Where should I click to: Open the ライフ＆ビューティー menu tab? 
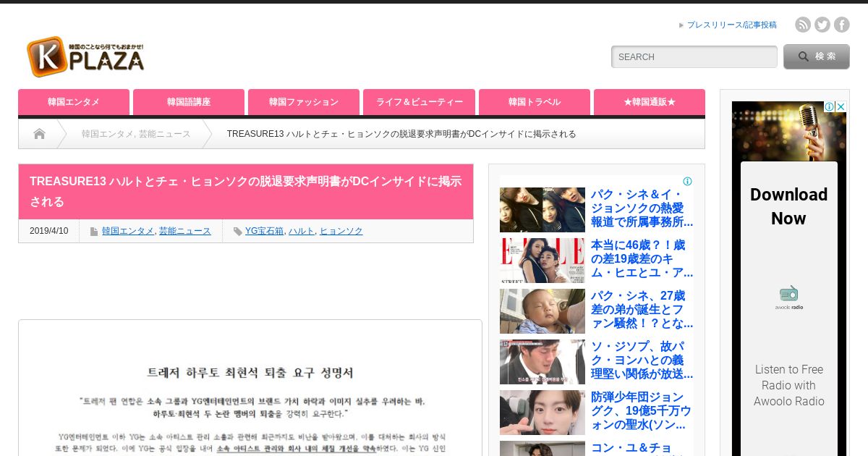tap(420, 102)
